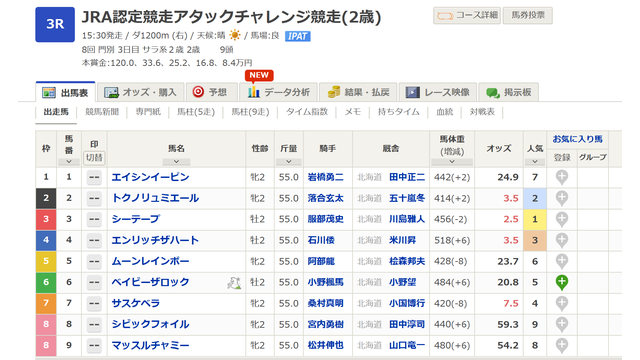Toggle mark selector for マッスルチャミー
Screen dimensions: 640x360
point(94,345)
